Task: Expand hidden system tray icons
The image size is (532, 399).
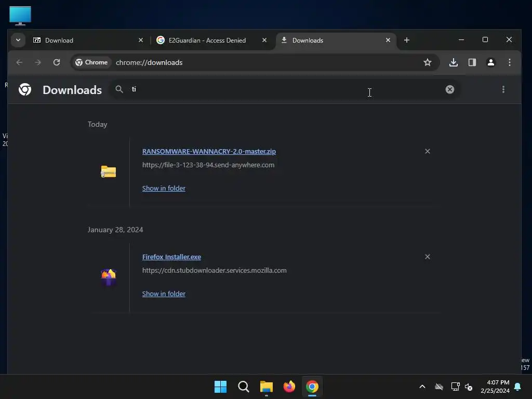Action: (422, 387)
